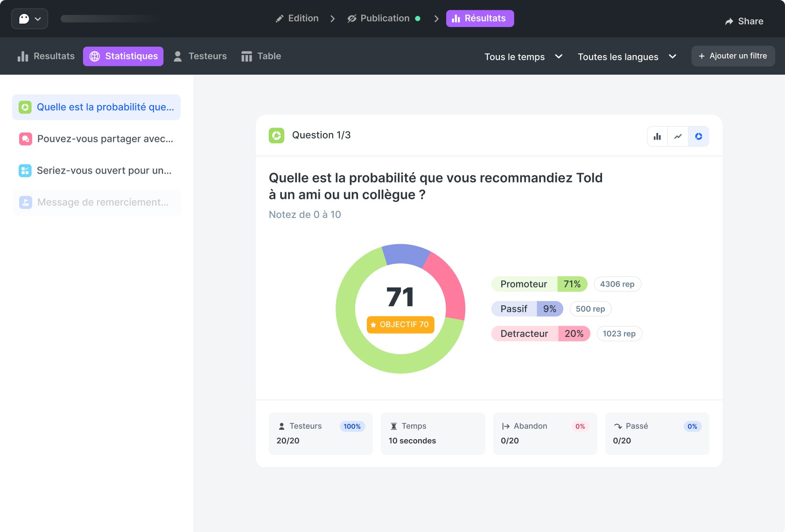Click the 100% badge in Testeurs card

[352, 426]
